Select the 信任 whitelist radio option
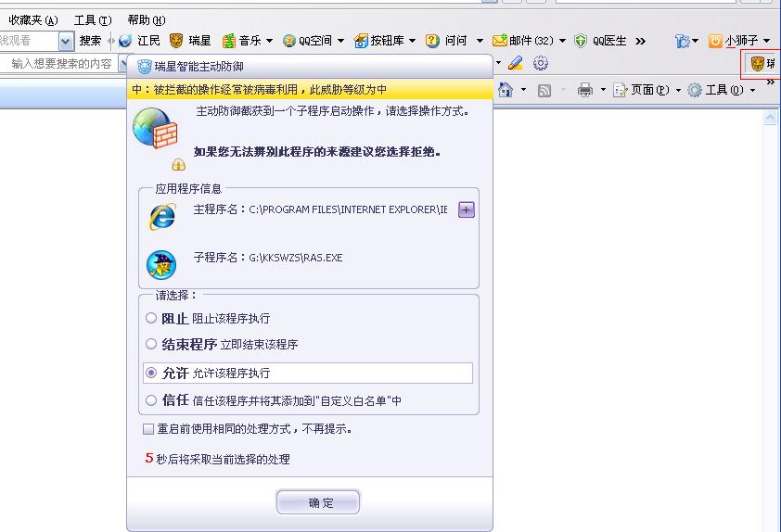The width and height of the screenshot is (781, 532). [x=151, y=400]
